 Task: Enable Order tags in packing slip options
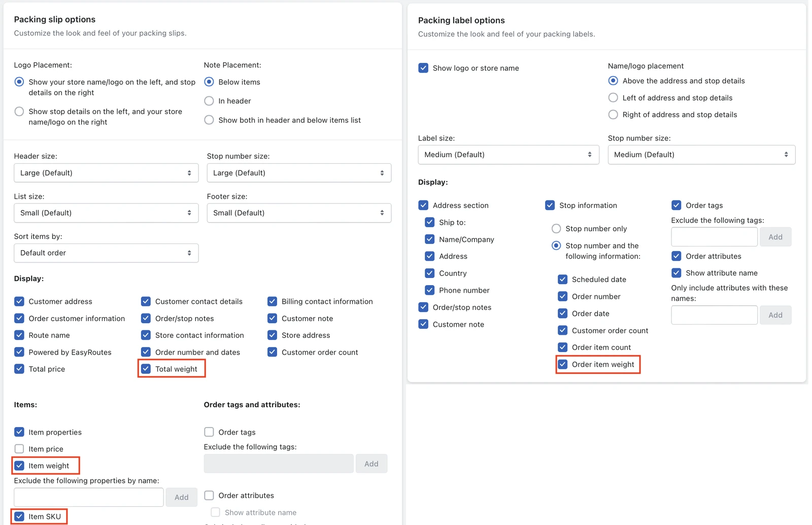click(209, 432)
